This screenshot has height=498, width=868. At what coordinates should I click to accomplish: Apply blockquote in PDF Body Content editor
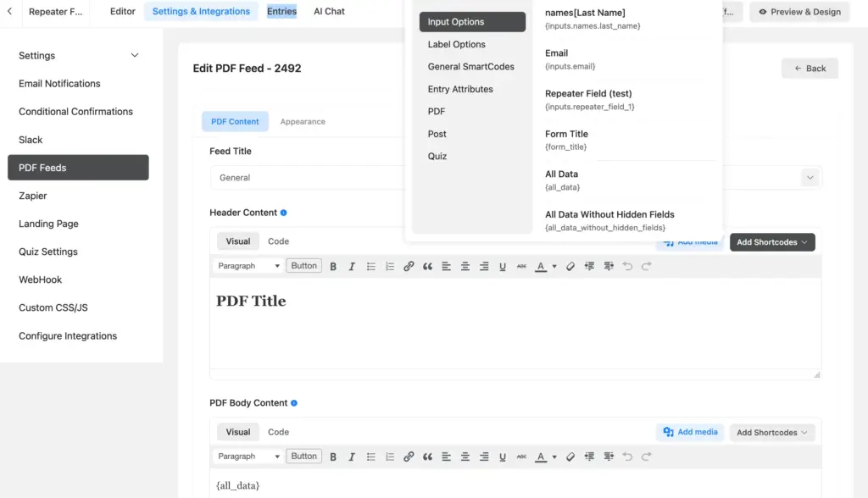[427, 456]
